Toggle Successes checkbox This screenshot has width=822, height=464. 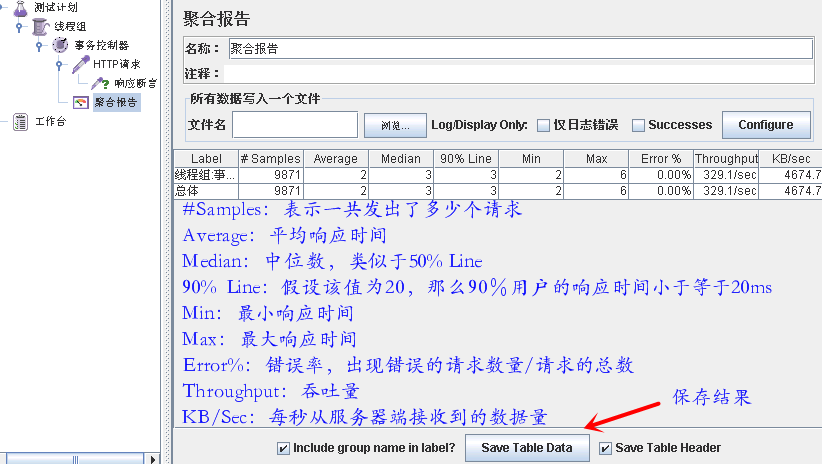(638, 125)
